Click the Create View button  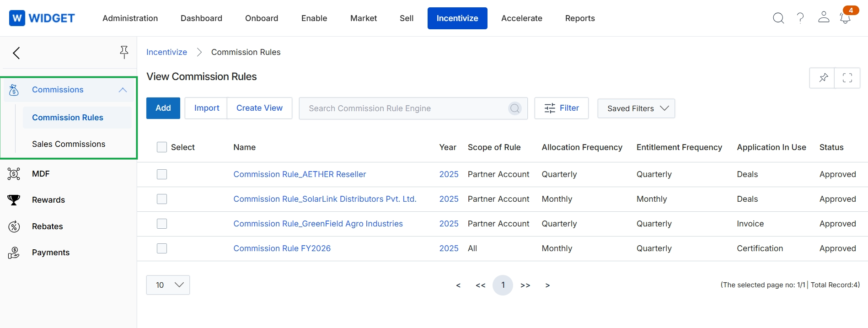[x=259, y=108]
